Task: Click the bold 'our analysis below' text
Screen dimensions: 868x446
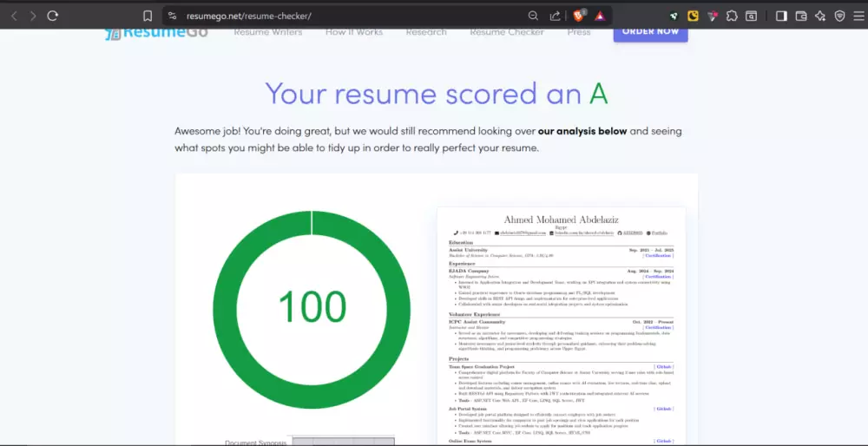Action: (x=582, y=131)
